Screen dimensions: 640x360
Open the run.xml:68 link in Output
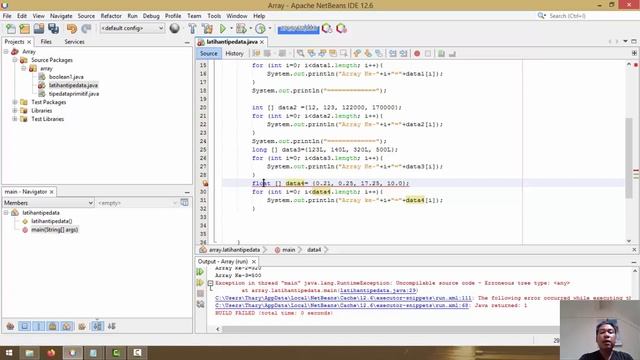pyautogui.click(x=342, y=305)
